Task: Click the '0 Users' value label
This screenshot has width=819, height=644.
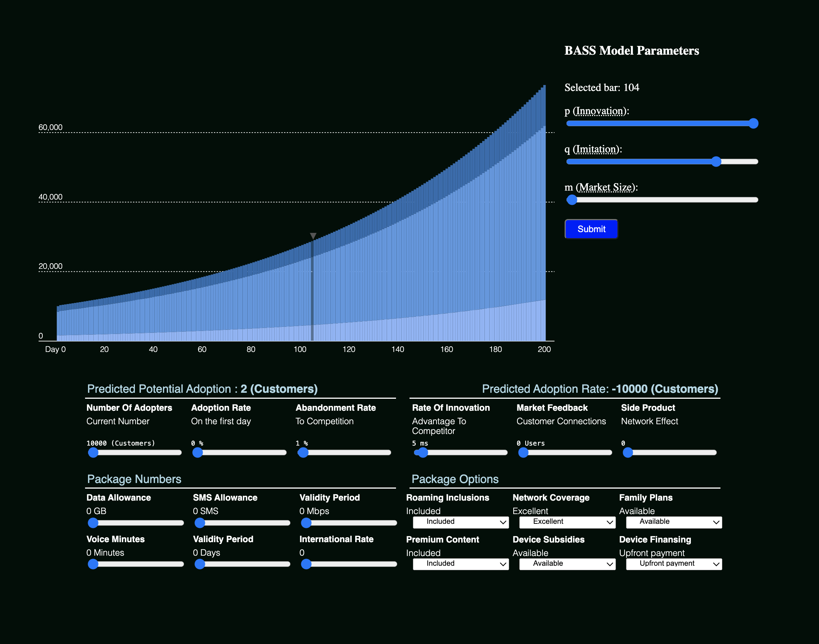Action: [x=531, y=443]
